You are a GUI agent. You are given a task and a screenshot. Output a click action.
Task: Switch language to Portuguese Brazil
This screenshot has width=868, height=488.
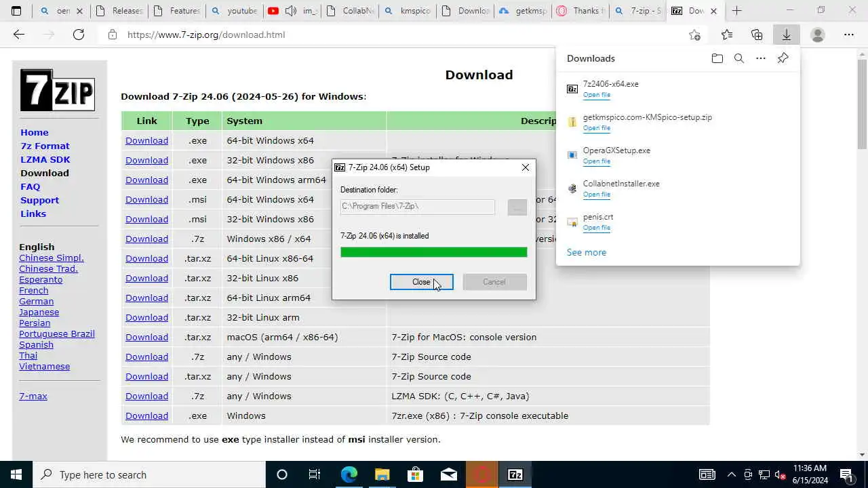[57, 333]
